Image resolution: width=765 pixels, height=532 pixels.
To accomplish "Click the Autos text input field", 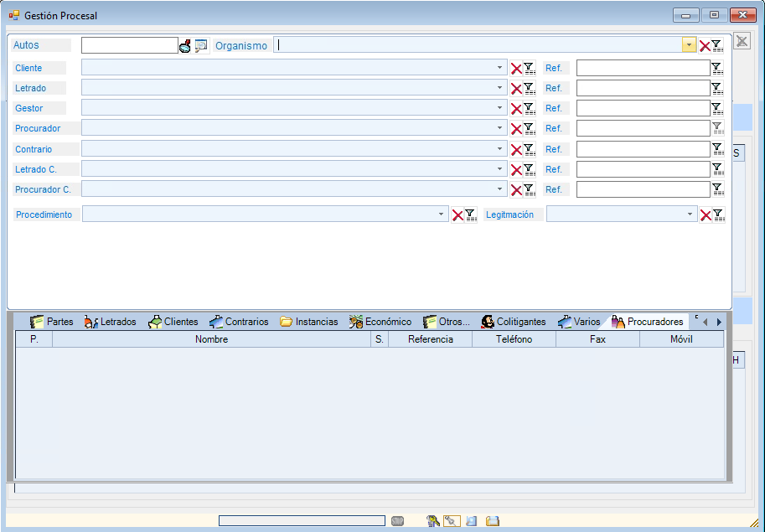I will [x=129, y=46].
